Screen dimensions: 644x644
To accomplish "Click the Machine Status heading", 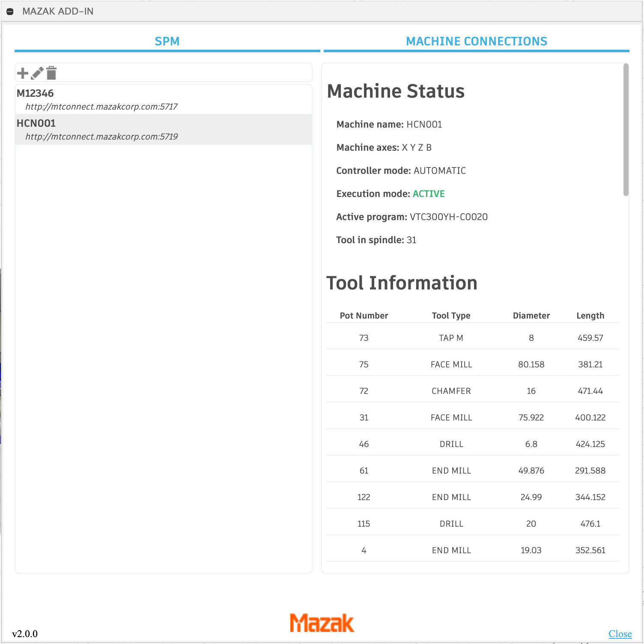I will point(396,91).
